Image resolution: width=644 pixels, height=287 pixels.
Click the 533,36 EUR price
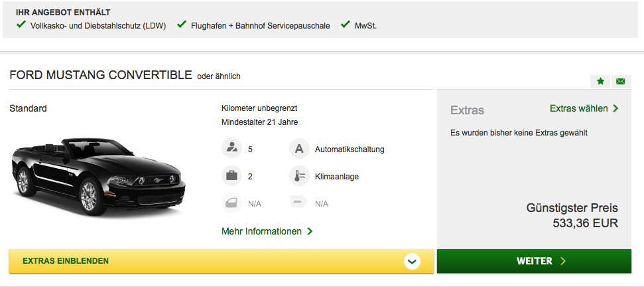click(585, 223)
